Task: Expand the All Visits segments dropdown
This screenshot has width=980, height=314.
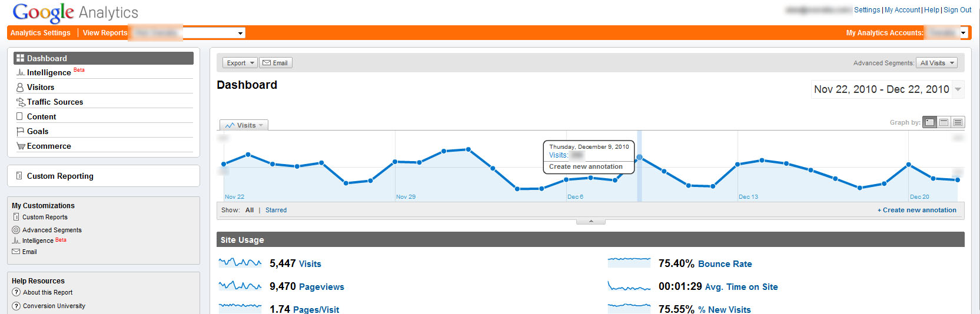Action: click(x=936, y=63)
